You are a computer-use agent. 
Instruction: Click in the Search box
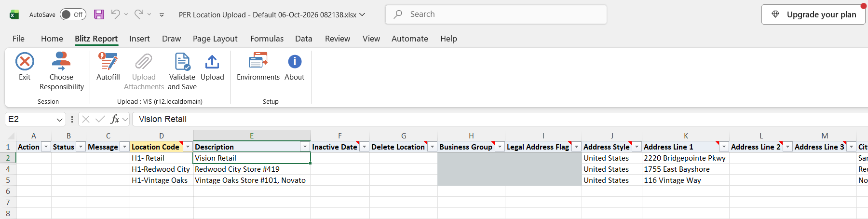click(x=496, y=14)
